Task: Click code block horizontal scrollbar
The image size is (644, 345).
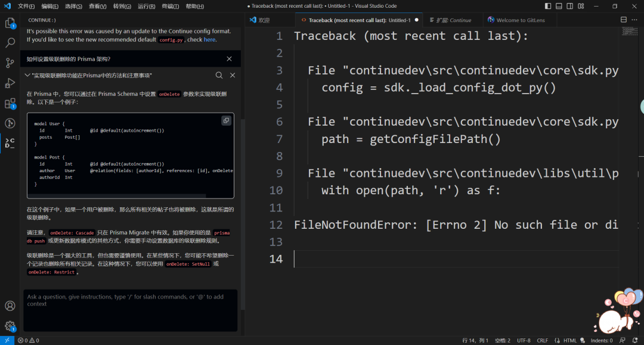Action: pyautogui.click(x=117, y=196)
